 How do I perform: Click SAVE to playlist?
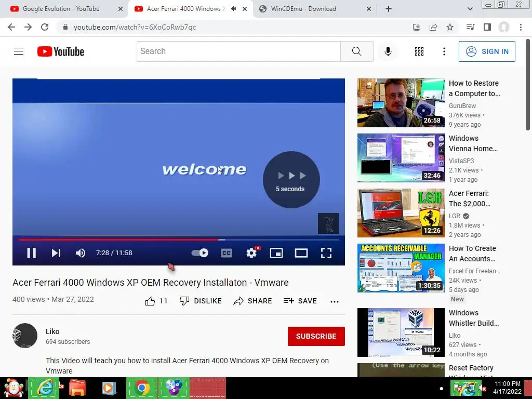click(300, 301)
